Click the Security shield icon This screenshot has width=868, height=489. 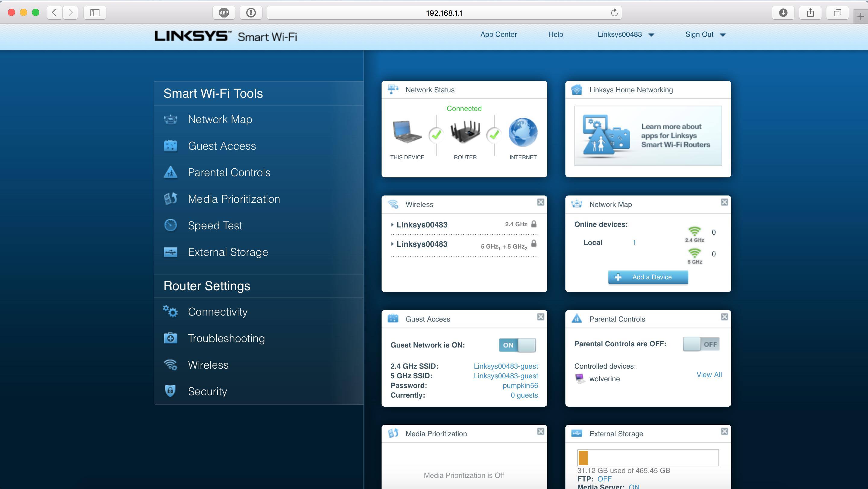[170, 391]
